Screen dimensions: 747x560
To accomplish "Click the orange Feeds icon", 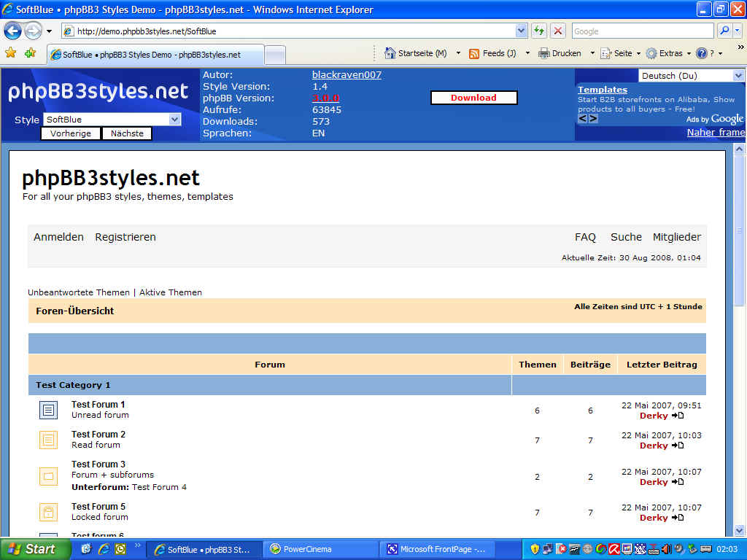I will tap(474, 53).
